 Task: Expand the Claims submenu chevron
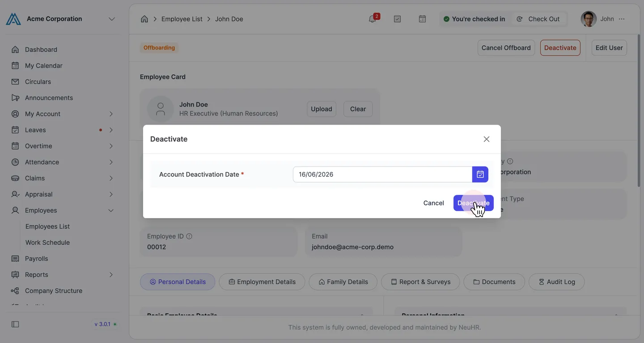click(x=111, y=178)
